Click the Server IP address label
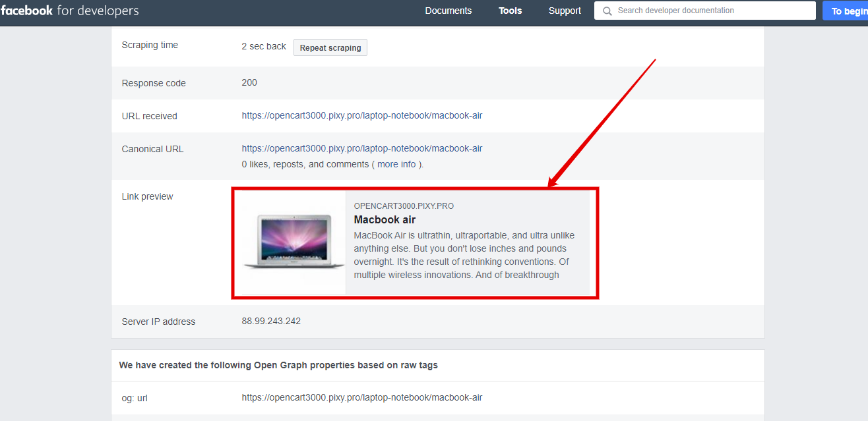 point(158,322)
